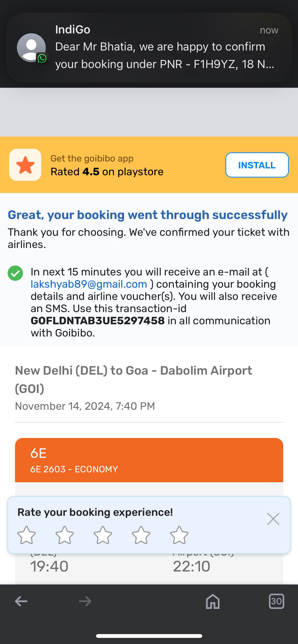298x644 pixels.
Task: Tap the browser forward arrow
Action: (85, 601)
